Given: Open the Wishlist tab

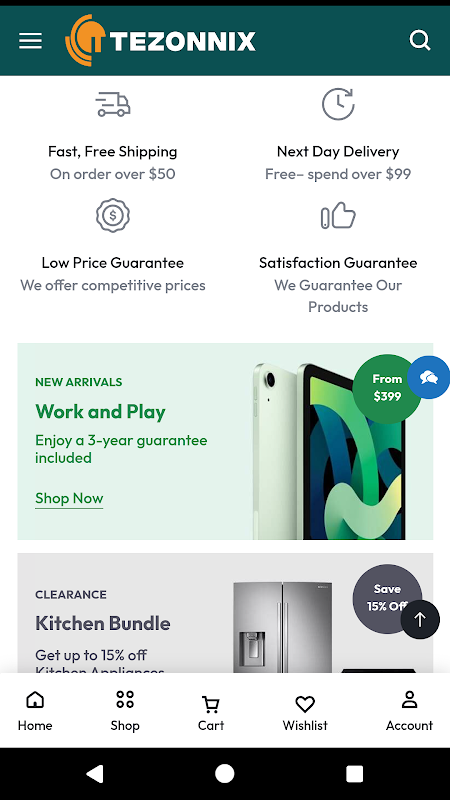Looking at the screenshot, I should click(x=305, y=711).
